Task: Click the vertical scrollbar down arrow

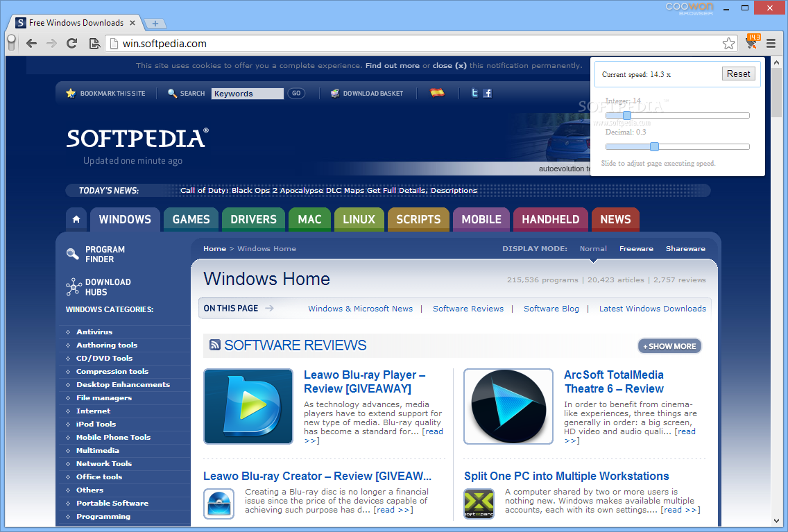Action: point(776,521)
